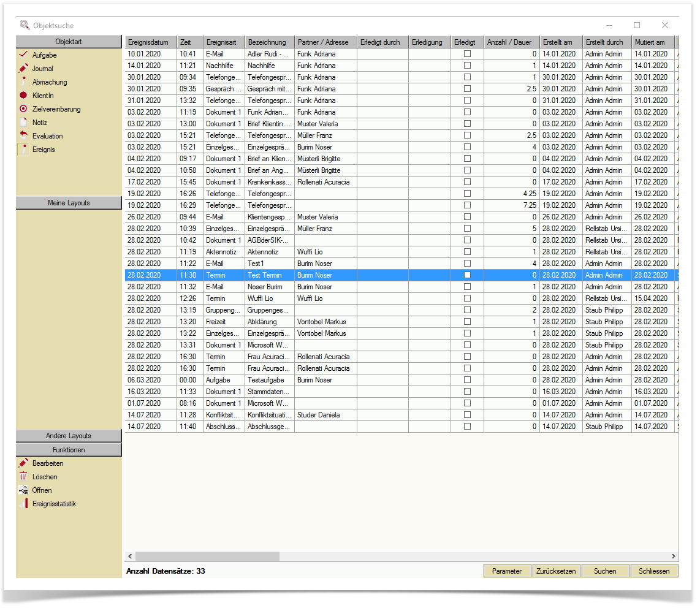Click the Erledigung column header
Viewport: 700px width, 608px height.
tap(430, 42)
